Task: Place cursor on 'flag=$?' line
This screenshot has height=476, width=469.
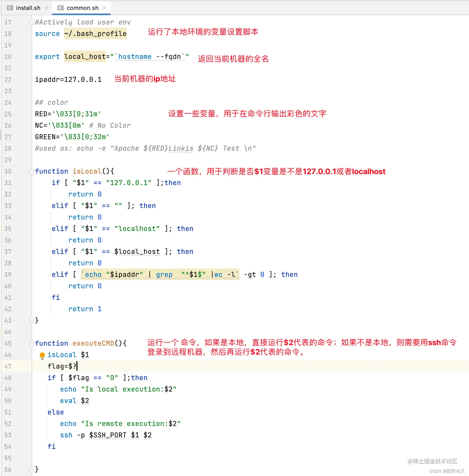Action: coord(62,366)
